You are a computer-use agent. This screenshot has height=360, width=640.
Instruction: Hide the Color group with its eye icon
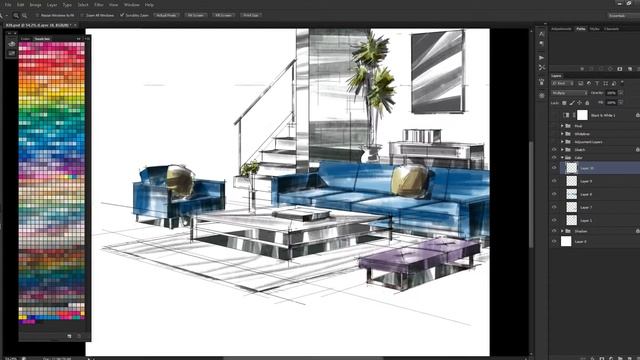click(x=554, y=158)
